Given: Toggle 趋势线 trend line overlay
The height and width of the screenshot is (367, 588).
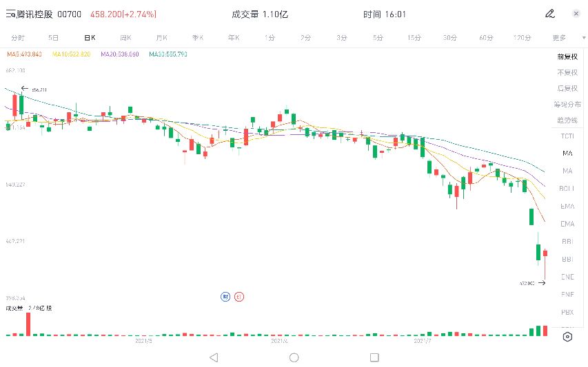Looking at the screenshot, I should (x=567, y=120).
